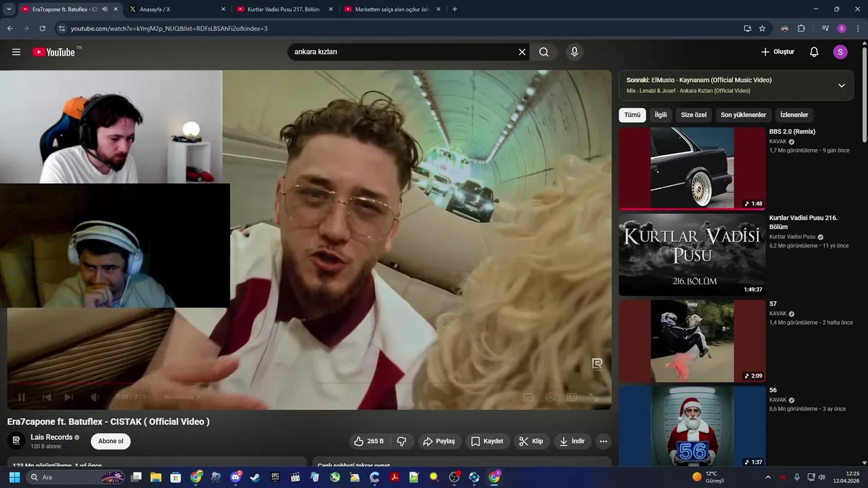Screen dimensions: 868x488
Task: Open more actions three-dot menu
Action: 603,441
